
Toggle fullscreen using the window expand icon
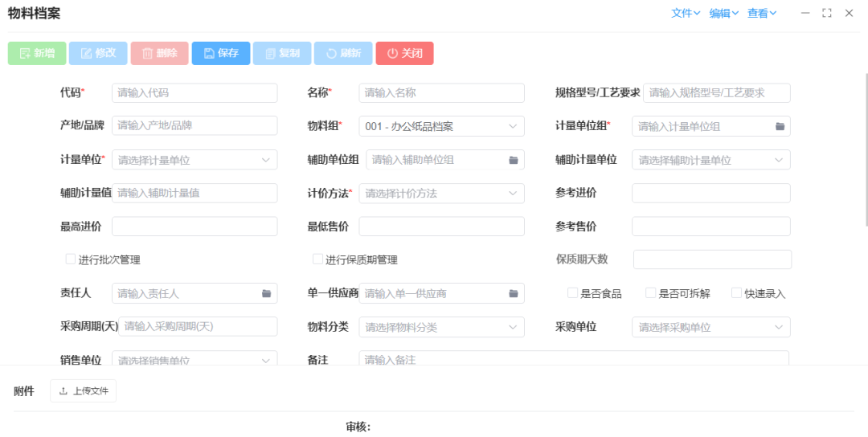(x=827, y=13)
